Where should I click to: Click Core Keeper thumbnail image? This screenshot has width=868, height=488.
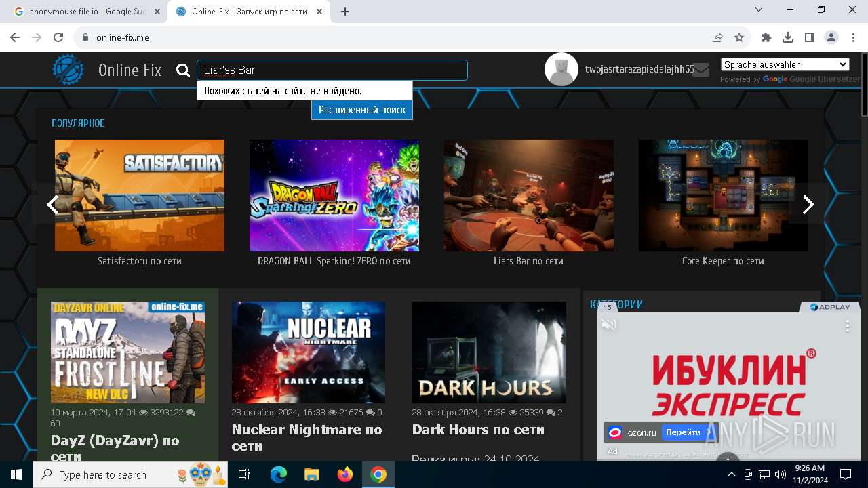point(724,195)
